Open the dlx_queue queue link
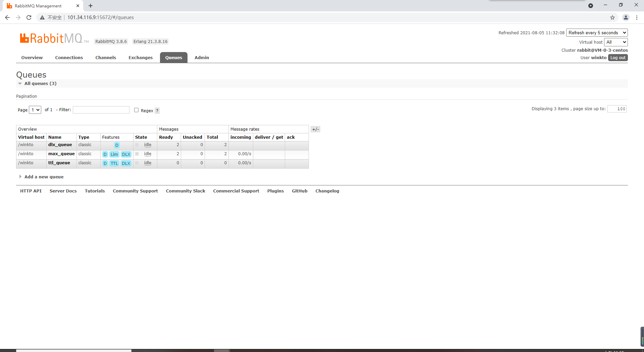This screenshot has width=644, height=352. [x=60, y=145]
